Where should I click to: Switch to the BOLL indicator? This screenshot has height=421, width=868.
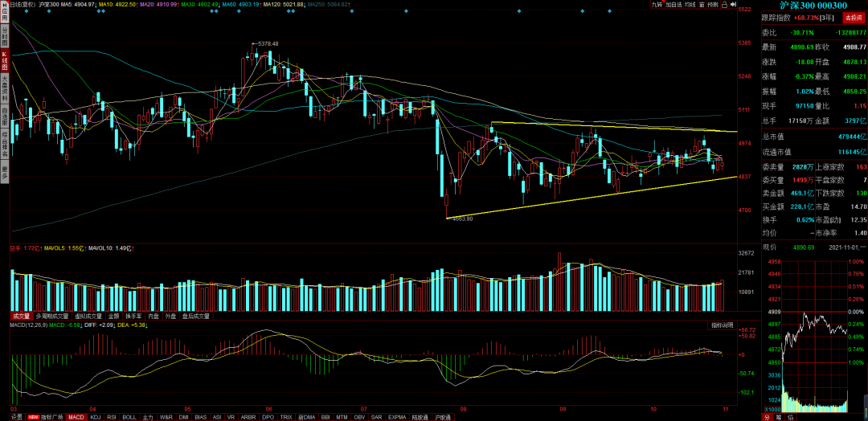(x=129, y=417)
